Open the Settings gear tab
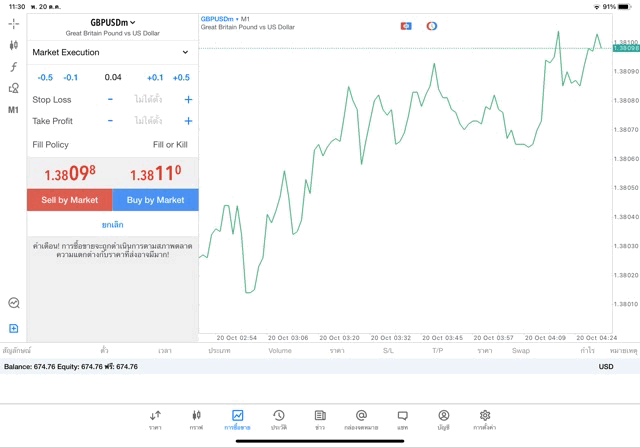The height and width of the screenshot is (447, 640). tap(485, 419)
